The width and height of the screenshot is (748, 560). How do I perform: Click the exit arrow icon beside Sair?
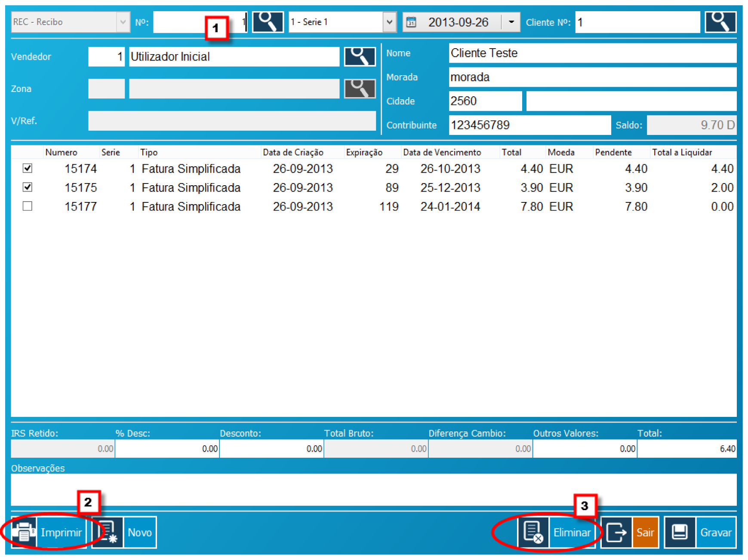coord(616,532)
